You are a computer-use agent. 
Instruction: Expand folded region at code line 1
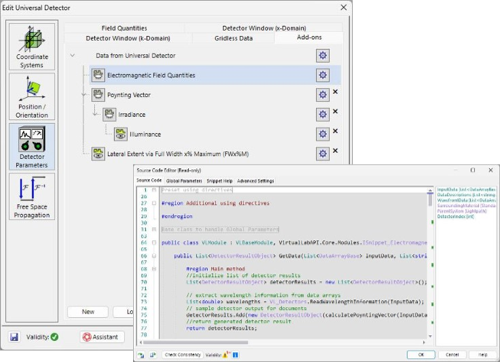pyautogui.click(x=154, y=190)
